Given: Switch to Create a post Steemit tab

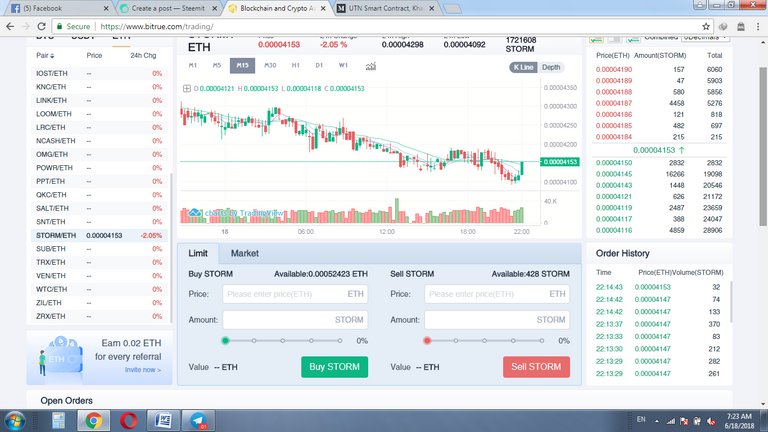Looking at the screenshot, I should pos(166,8).
